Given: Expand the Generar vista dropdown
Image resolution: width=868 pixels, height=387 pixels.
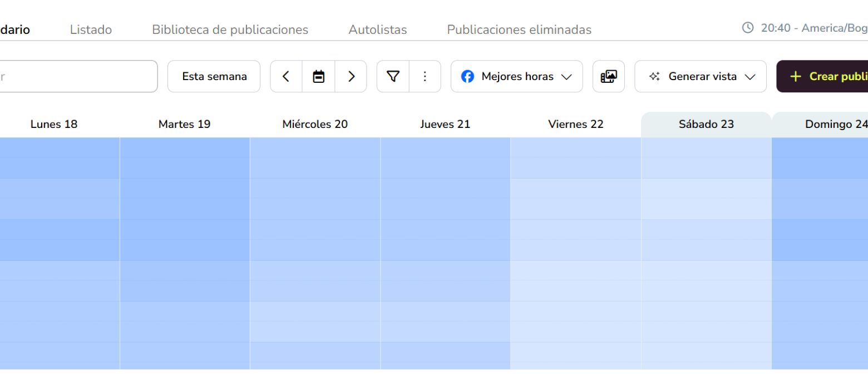Looking at the screenshot, I should coord(701,76).
